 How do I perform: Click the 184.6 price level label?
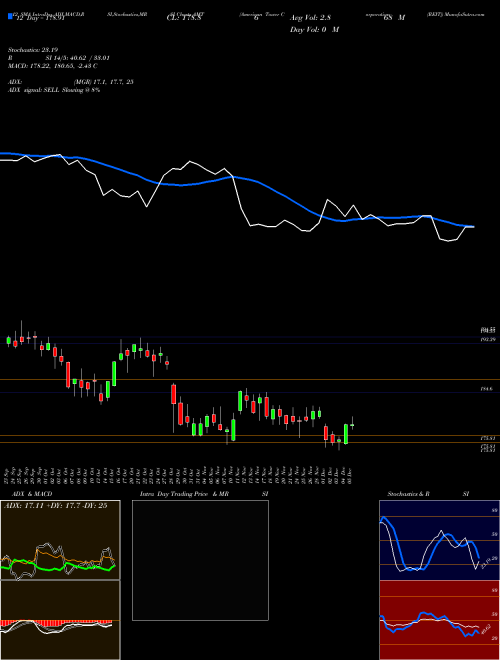[x=487, y=389]
